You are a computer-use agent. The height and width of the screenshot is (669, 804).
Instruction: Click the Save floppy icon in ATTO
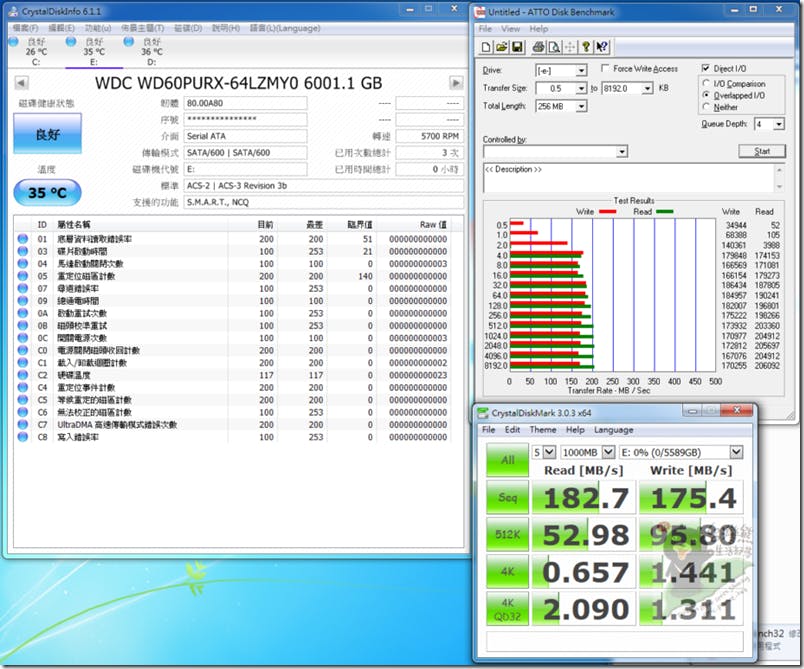pyautogui.click(x=517, y=47)
